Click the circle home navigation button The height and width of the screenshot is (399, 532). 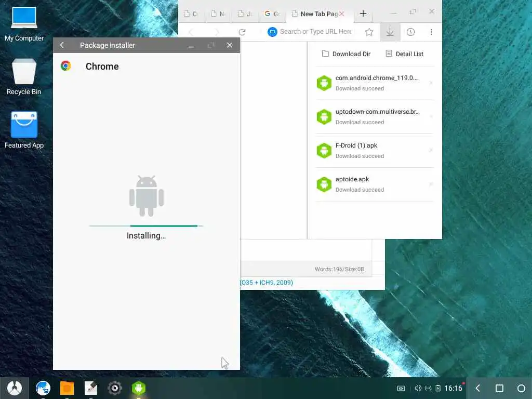(x=522, y=388)
